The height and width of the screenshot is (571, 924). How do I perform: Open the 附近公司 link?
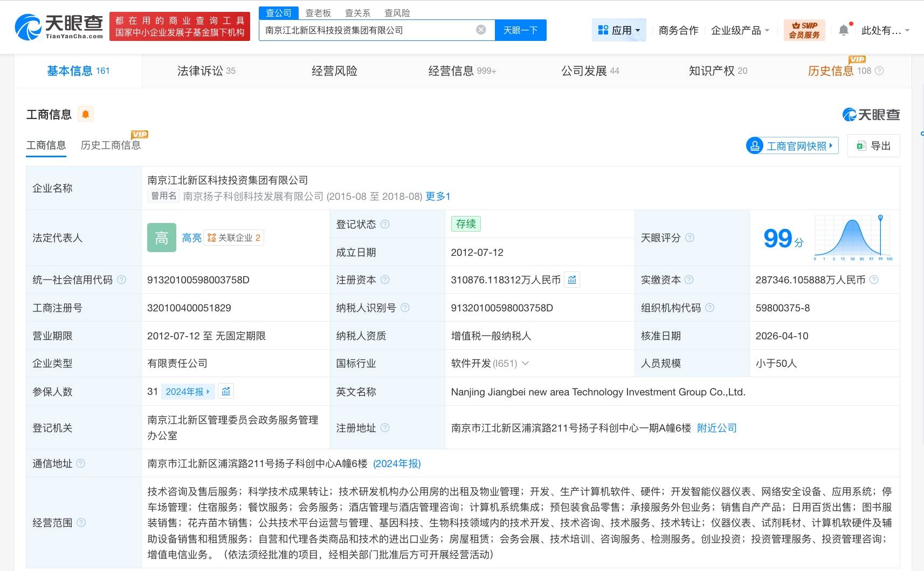tap(717, 428)
